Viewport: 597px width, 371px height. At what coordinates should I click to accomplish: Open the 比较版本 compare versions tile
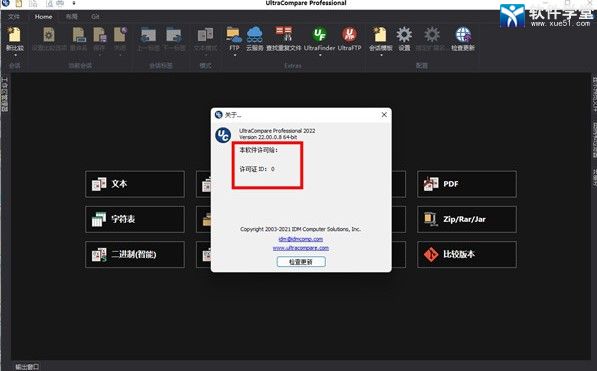click(x=467, y=254)
